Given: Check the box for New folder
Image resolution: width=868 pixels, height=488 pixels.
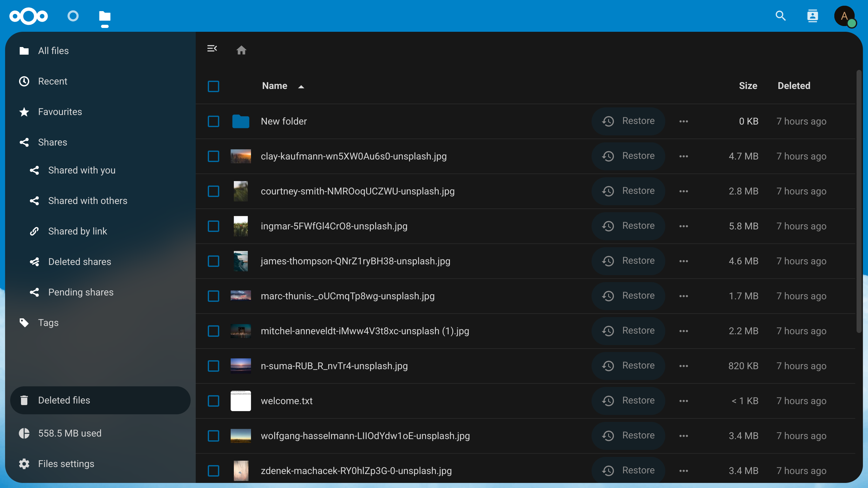Looking at the screenshot, I should (x=213, y=121).
